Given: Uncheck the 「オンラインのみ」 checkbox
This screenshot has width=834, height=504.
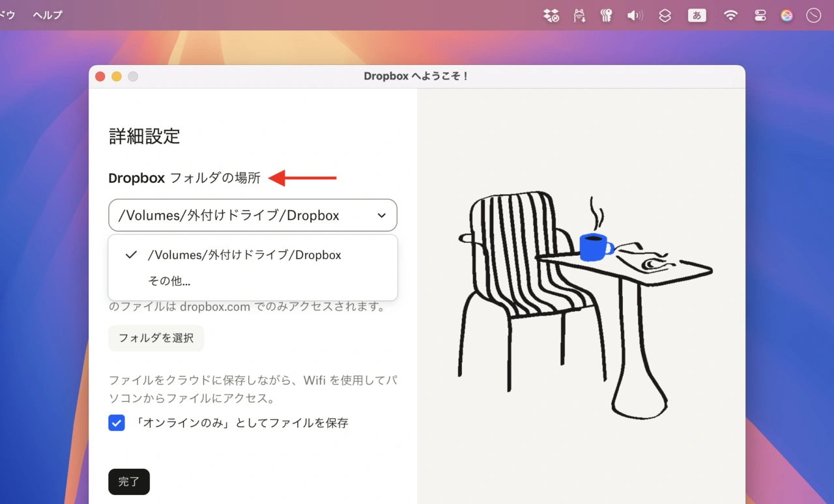Looking at the screenshot, I should [117, 423].
